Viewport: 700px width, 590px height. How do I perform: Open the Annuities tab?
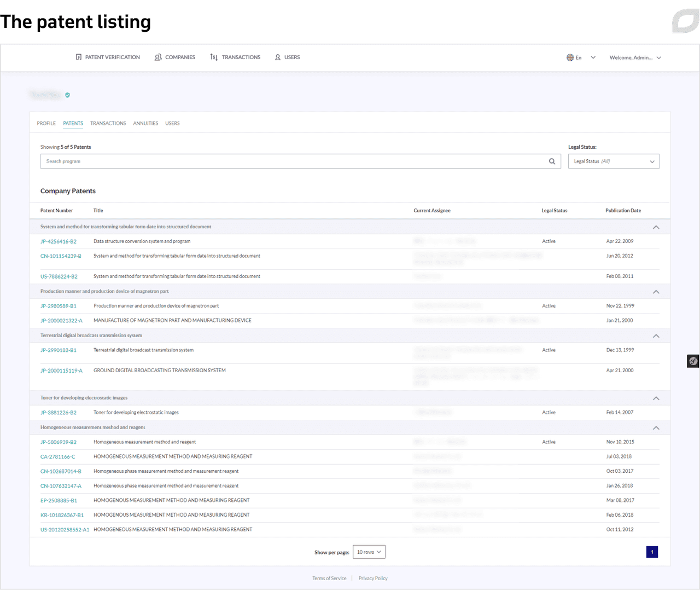click(145, 123)
